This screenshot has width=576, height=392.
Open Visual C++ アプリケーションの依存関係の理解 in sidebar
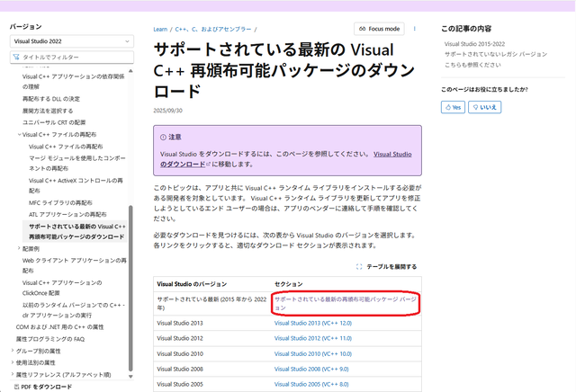tap(74, 82)
